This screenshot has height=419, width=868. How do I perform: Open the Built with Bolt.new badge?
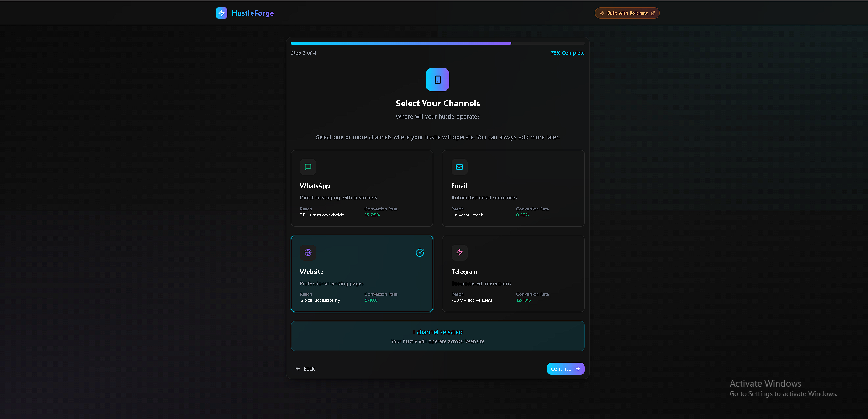tap(627, 13)
